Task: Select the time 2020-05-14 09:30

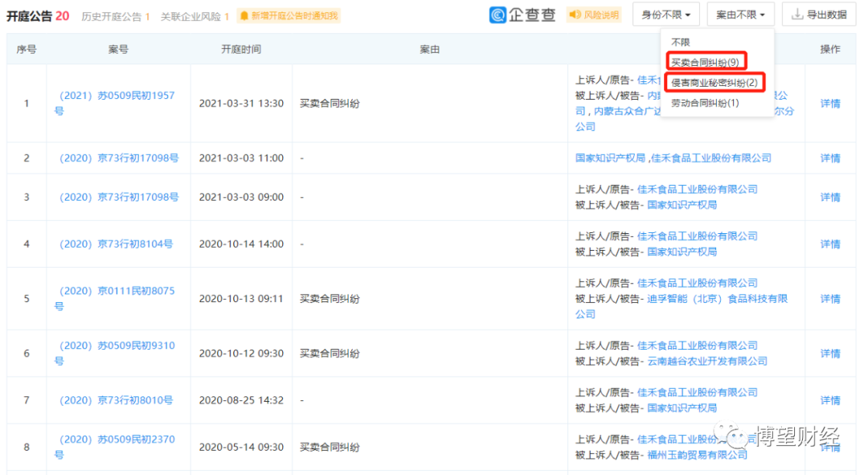Action: (241, 448)
